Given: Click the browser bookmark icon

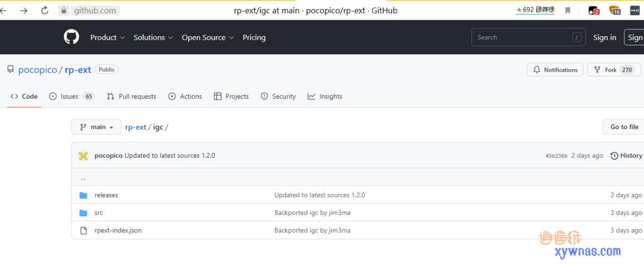Looking at the screenshot, I should (x=568, y=10).
